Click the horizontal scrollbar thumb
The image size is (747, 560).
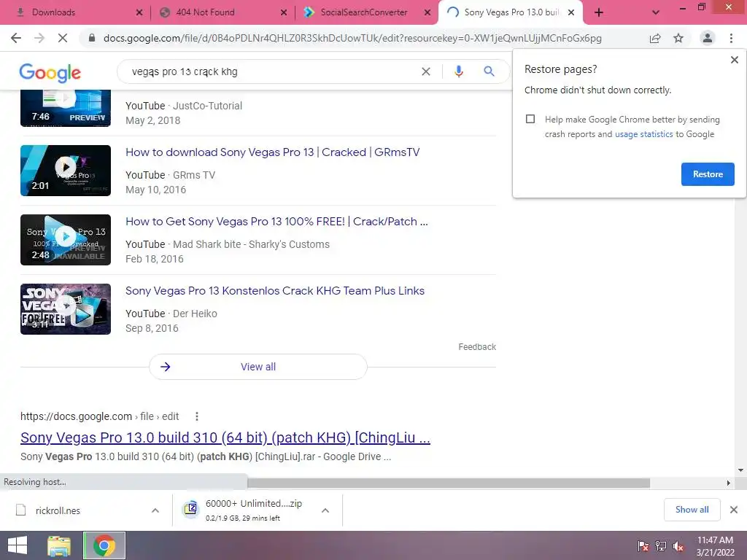[449, 483]
